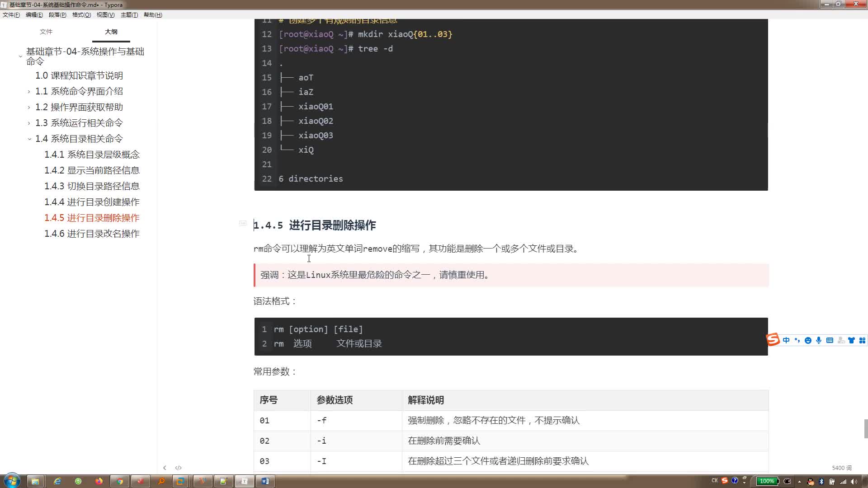Jump to 1.4.4 进行目录创建操作
This screenshot has width=868, height=488.
(x=92, y=202)
